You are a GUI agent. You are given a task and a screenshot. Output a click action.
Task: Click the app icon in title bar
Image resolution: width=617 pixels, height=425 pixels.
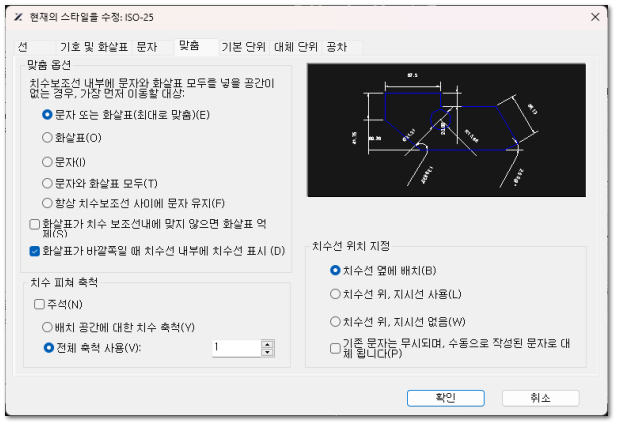[x=18, y=17]
